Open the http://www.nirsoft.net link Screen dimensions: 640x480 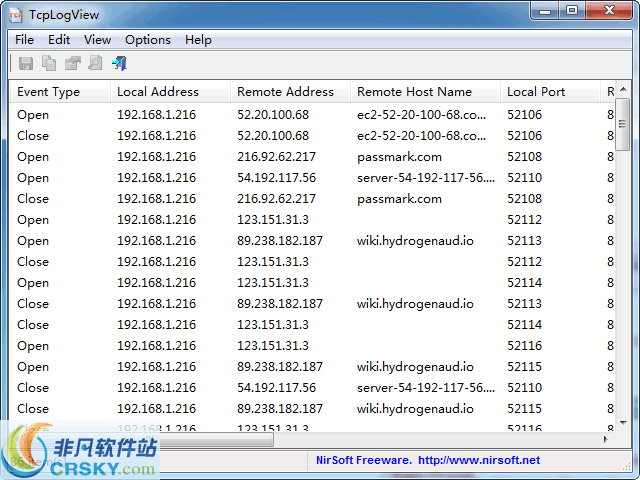tap(479, 460)
